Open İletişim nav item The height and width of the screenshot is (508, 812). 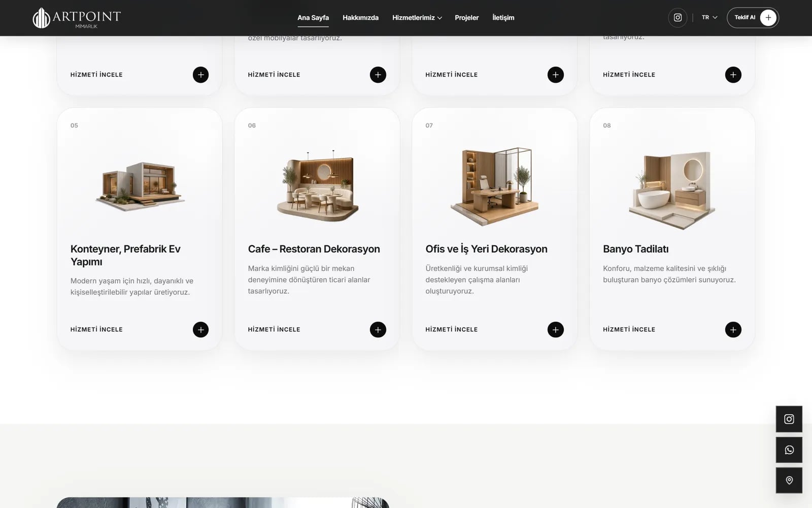[503, 18]
